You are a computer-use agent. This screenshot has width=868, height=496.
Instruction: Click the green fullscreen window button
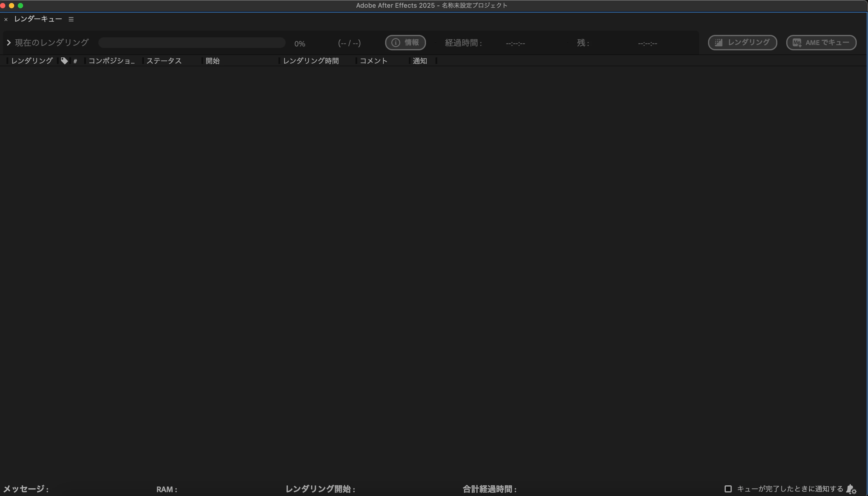point(20,5)
